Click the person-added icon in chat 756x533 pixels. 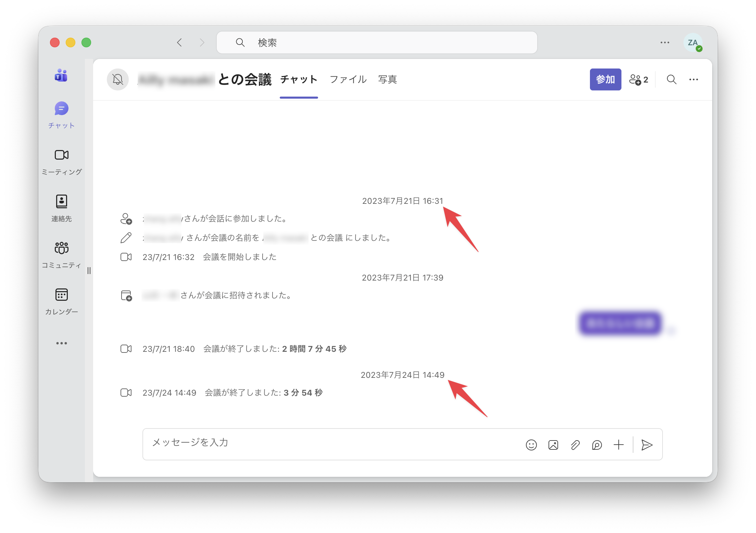point(126,219)
